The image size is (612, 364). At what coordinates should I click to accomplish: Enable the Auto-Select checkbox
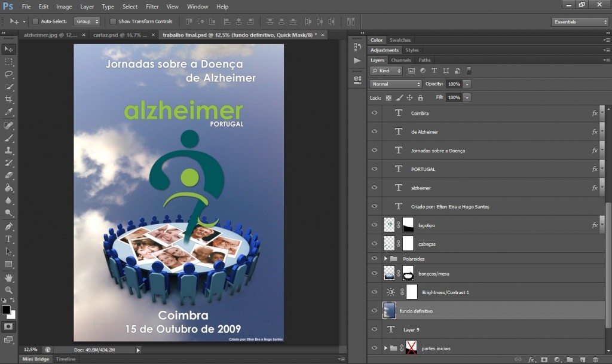[x=35, y=22]
